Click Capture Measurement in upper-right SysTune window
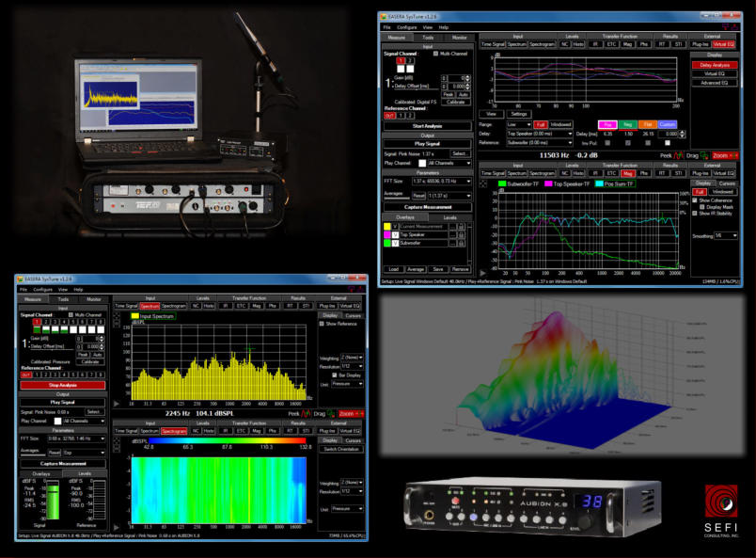Viewport: 756px width, 558px height. pos(427,207)
